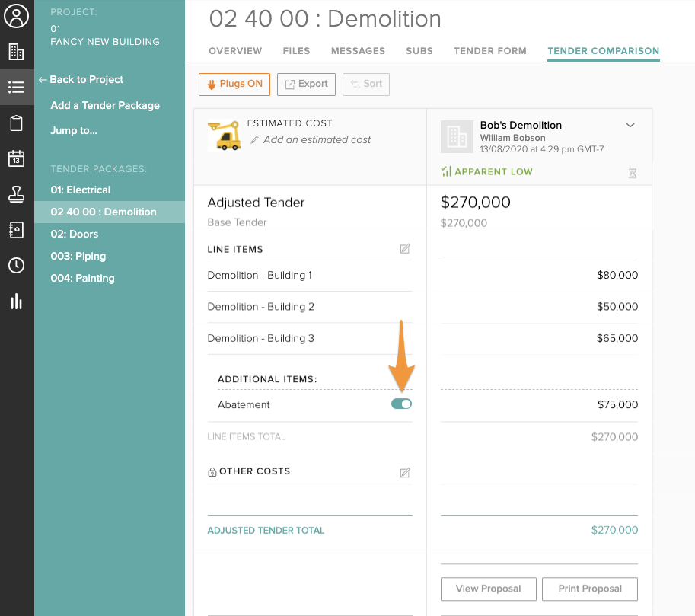The height and width of the screenshot is (616, 695).
Task: Open the clipboard icon in sidebar
Action: point(17,123)
